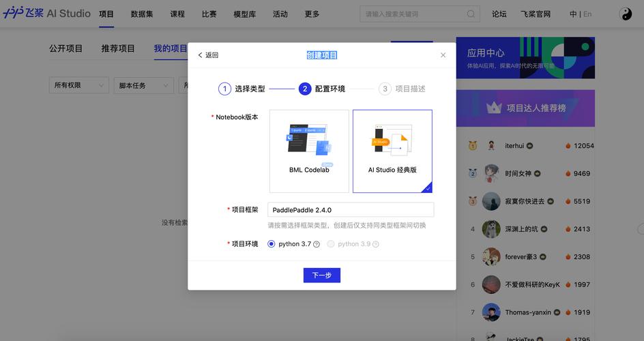Open the 所有权限 filter dropdown
Screen dimensions: 644x341
click(x=79, y=85)
